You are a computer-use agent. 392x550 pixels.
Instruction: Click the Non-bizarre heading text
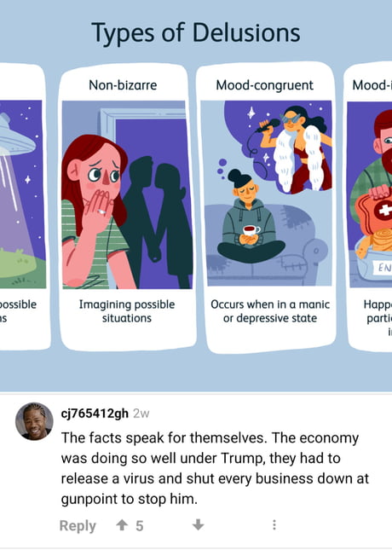[123, 85]
